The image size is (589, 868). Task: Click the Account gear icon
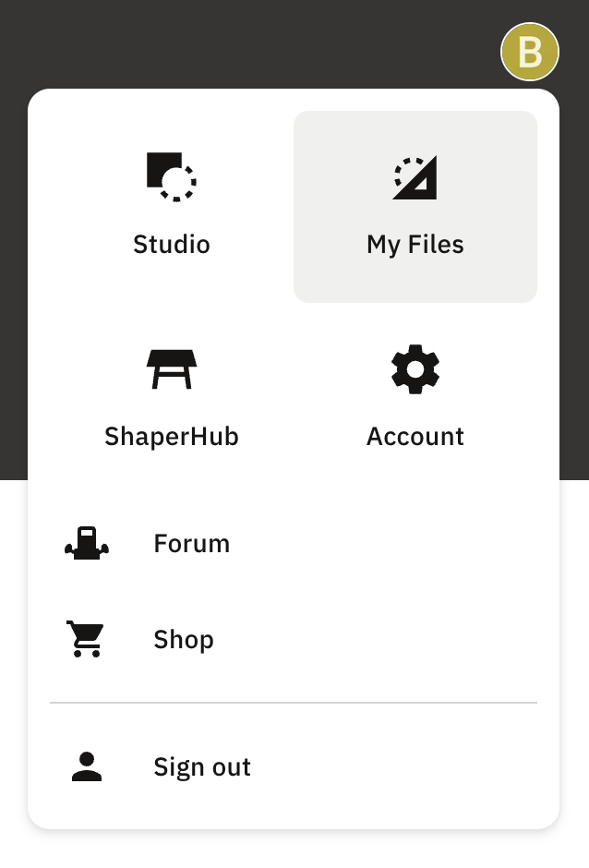coord(415,368)
